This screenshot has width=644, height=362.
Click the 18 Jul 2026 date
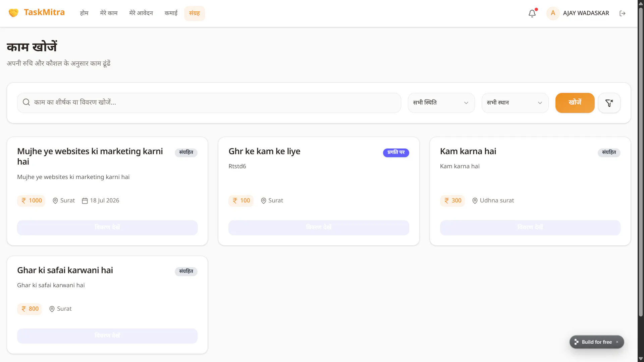105,200
